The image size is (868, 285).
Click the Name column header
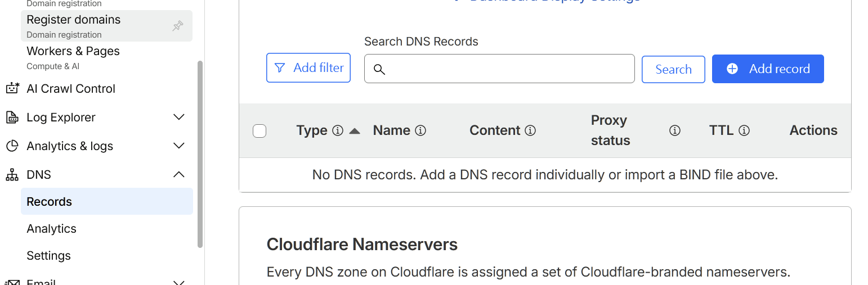pyautogui.click(x=391, y=130)
